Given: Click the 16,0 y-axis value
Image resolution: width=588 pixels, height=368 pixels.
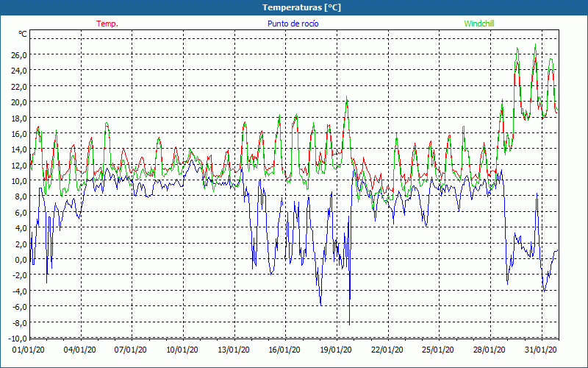Looking at the screenshot, I should [x=19, y=134].
